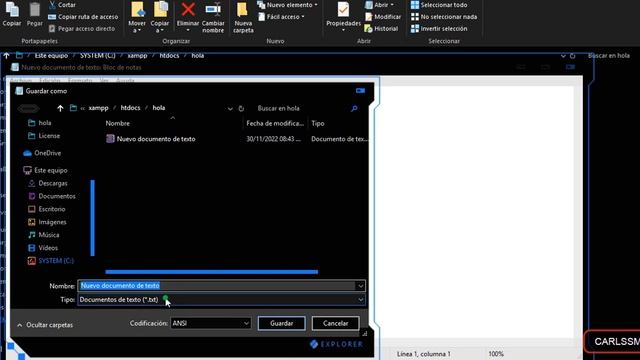Click the file list horizontal scrollbar
Image resolution: width=640 pixels, height=360 pixels.
click(211, 272)
